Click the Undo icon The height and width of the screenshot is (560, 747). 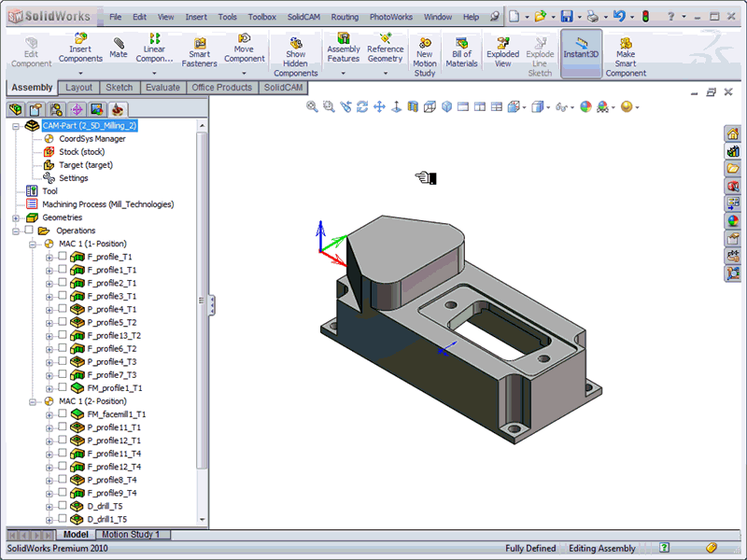point(619,17)
